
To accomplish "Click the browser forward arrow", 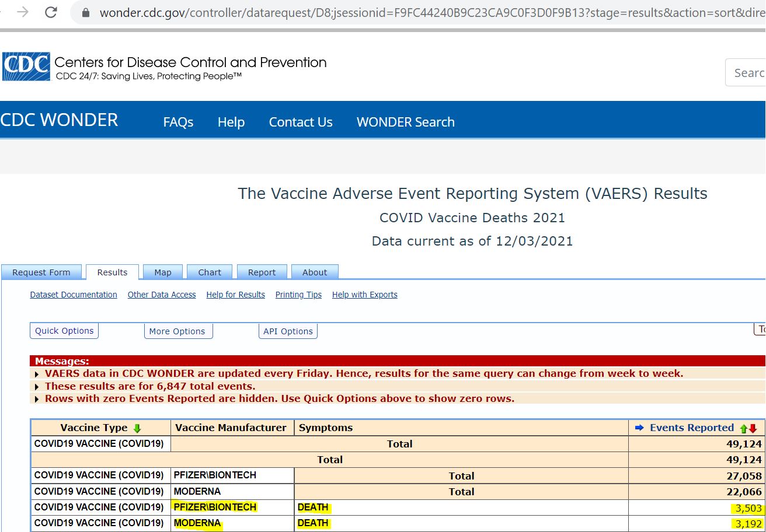I will [23, 12].
